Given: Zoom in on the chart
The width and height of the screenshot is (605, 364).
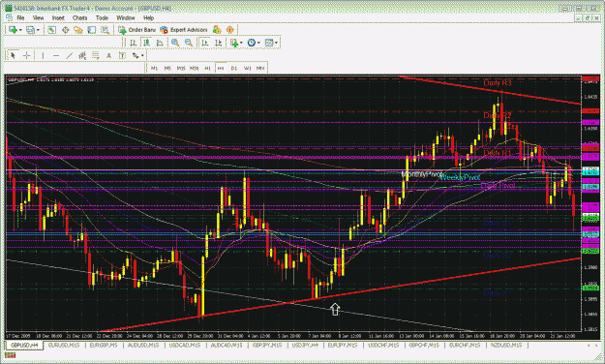Looking at the screenshot, I should point(175,43).
